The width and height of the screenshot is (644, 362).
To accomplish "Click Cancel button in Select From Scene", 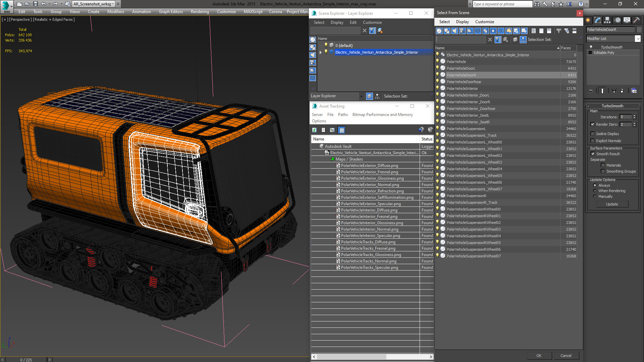I will (566, 356).
